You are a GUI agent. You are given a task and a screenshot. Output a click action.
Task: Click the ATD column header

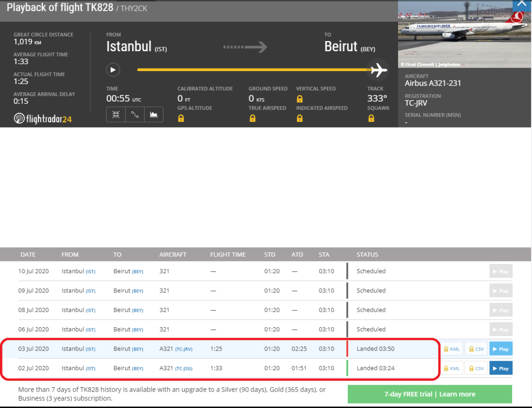297,254
